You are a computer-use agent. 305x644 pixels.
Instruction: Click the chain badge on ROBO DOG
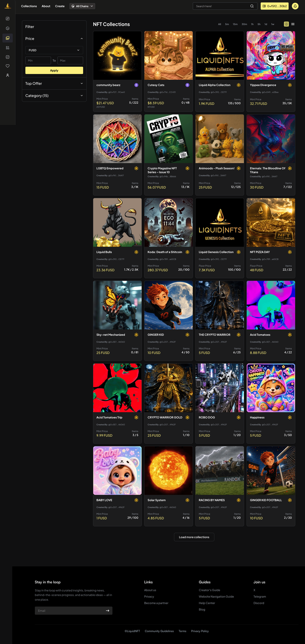239,417
